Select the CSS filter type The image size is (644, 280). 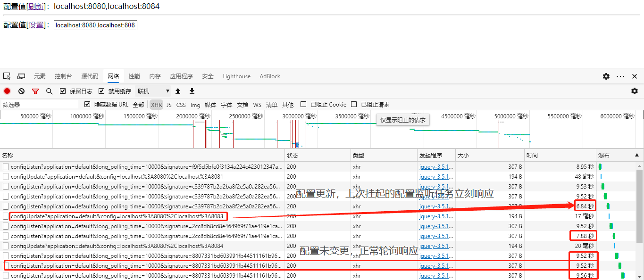point(181,105)
